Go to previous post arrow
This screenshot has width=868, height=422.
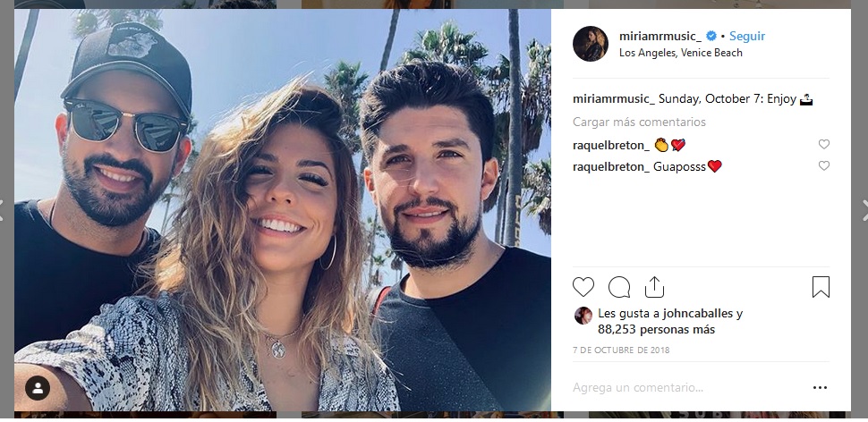coord(2,210)
